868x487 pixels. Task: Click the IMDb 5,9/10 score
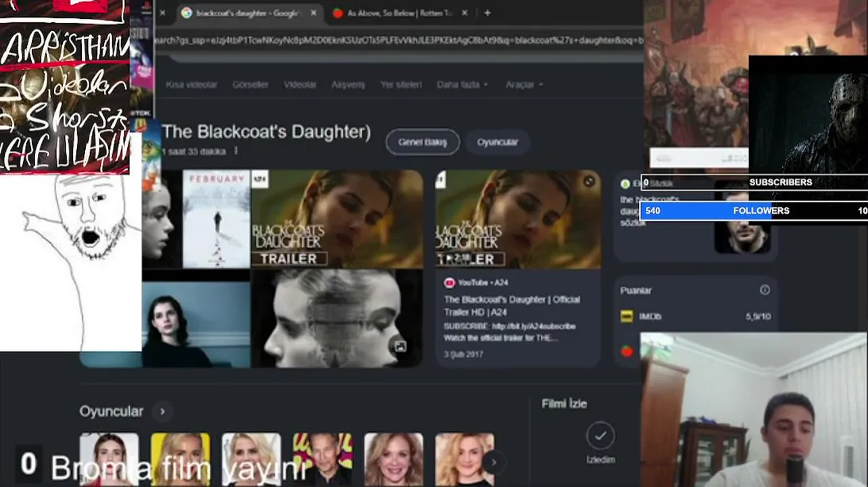coord(758,317)
